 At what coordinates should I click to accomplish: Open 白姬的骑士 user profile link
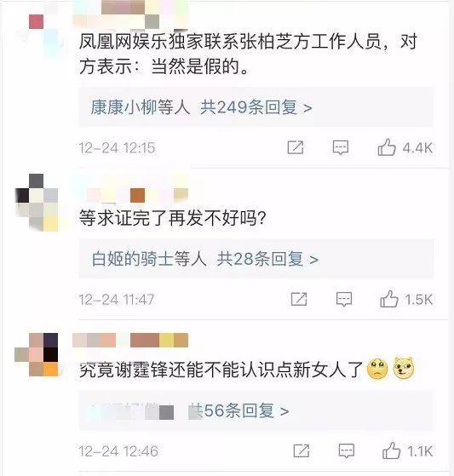tap(132, 259)
